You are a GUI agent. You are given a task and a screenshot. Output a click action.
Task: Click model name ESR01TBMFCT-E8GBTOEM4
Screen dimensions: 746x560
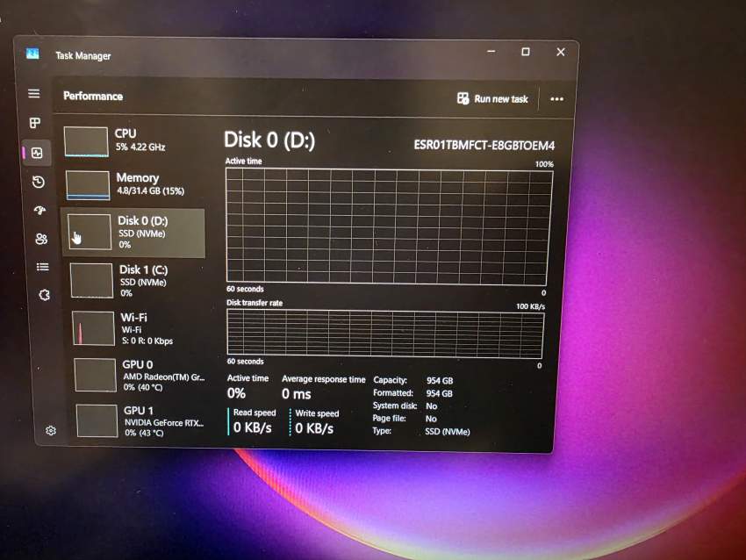pyautogui.click(x=484, y=145)
